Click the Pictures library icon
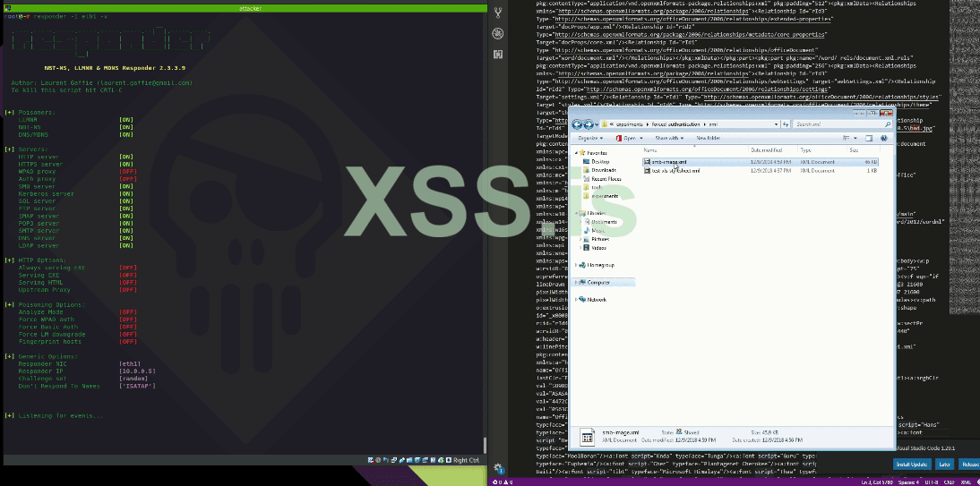Image resolution: width=980 pixels, height=486 pixels. (586, 239)
